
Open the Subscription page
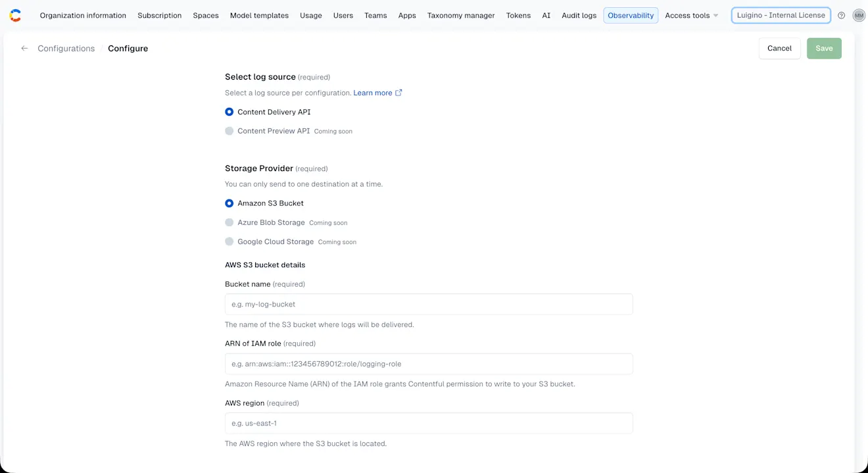[x=159, y=15]
